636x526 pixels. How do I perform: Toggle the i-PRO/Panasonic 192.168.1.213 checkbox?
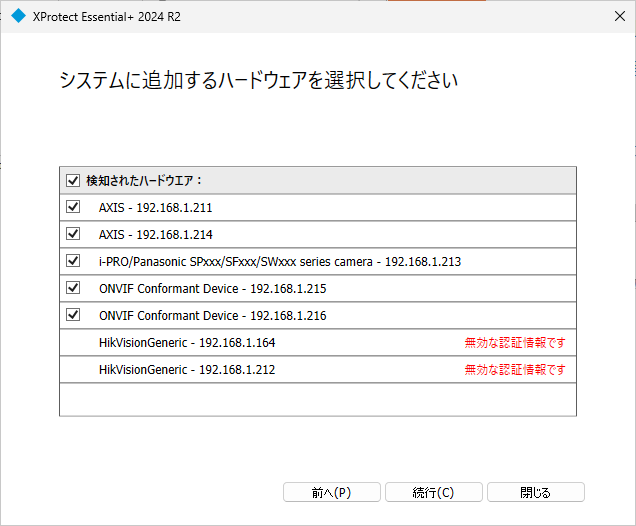pos(73,261)
